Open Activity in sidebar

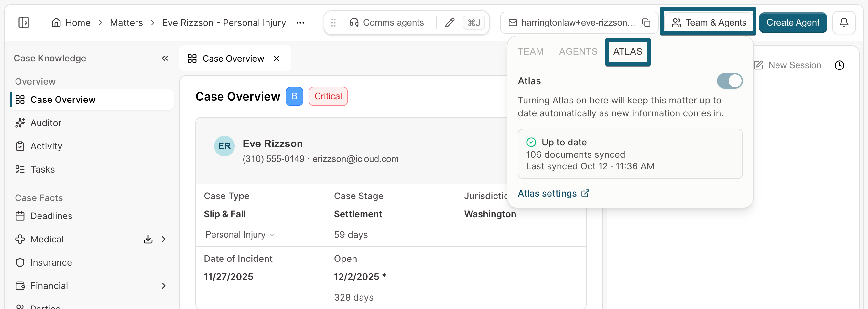(x=92, y=146)
